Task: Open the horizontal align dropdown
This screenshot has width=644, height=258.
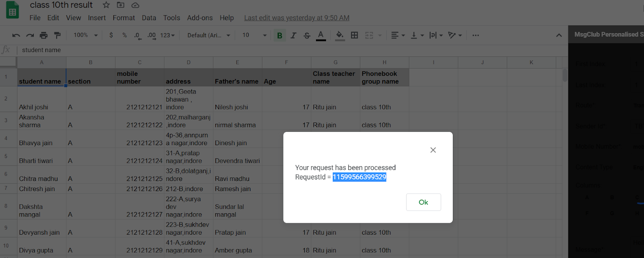Action: click(x=398, y=35)
